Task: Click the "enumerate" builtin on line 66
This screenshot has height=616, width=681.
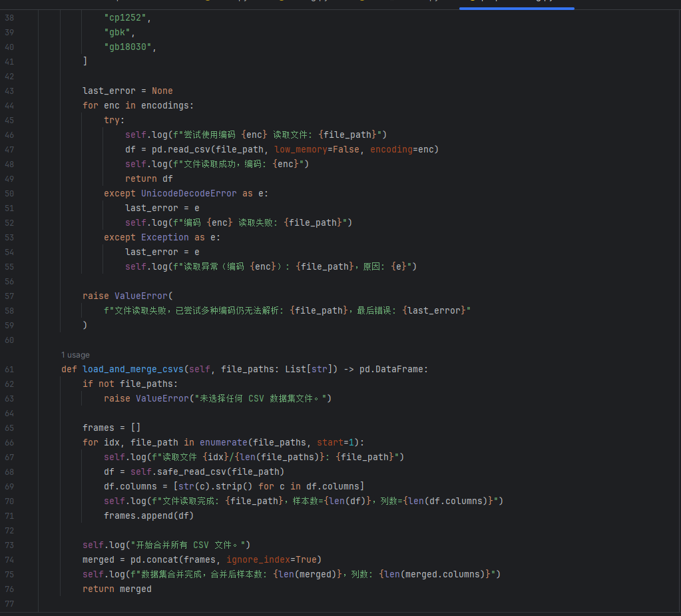Action: click(x=224, y=443)
